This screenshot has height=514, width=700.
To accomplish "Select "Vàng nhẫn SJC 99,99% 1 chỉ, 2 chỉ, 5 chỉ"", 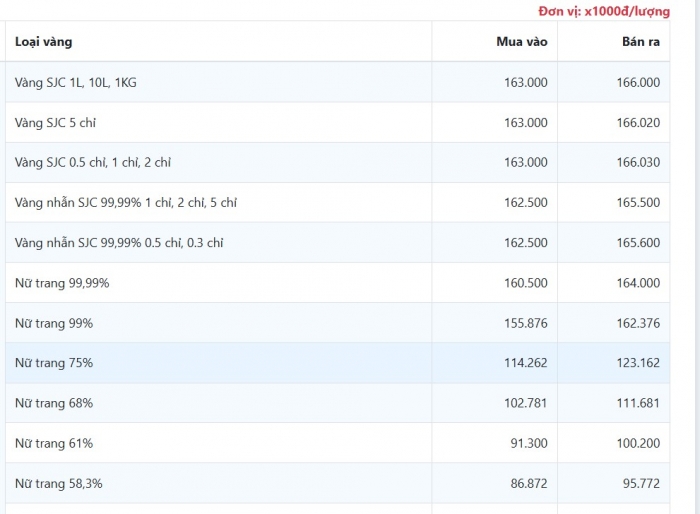I will click(126, 202).
